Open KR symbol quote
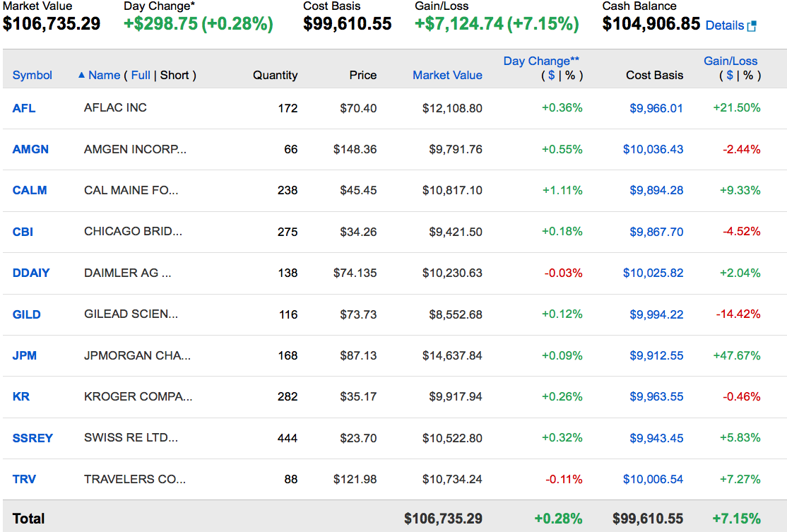 tap(20, 396)
